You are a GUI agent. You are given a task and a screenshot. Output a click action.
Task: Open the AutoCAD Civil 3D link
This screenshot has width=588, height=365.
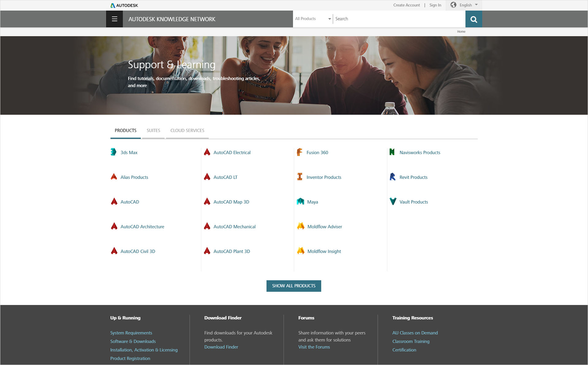pyautogui.click(x=138, y=251)
